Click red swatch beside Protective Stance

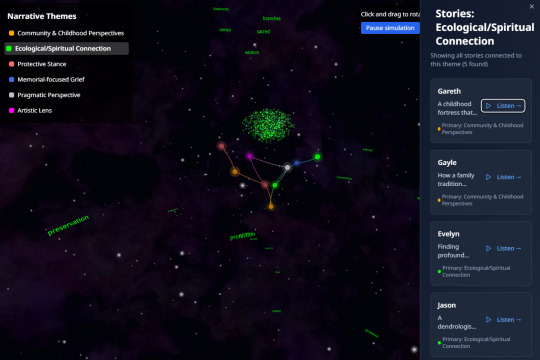click(11, 64)
